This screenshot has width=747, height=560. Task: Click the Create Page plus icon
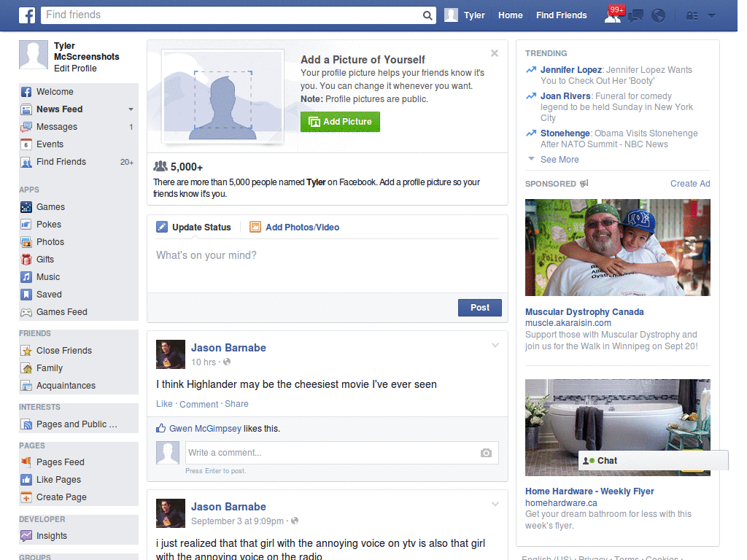26,497
